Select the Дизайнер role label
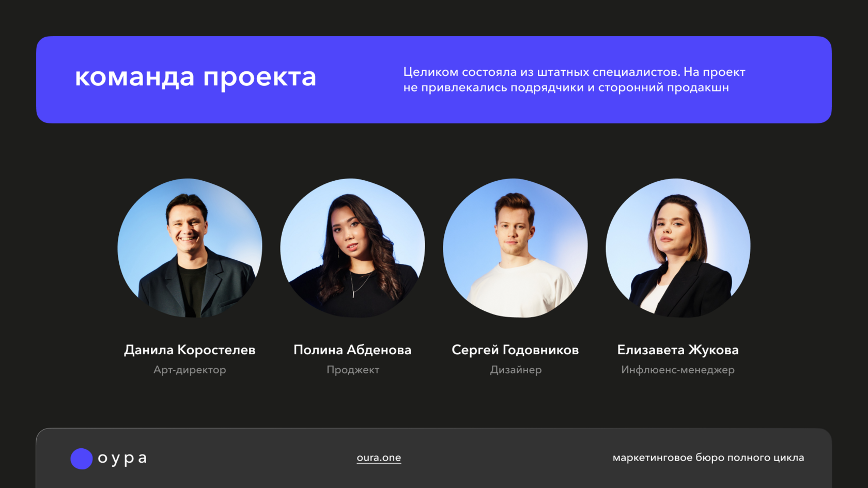The image size is (868, 488). coord(516,370)
